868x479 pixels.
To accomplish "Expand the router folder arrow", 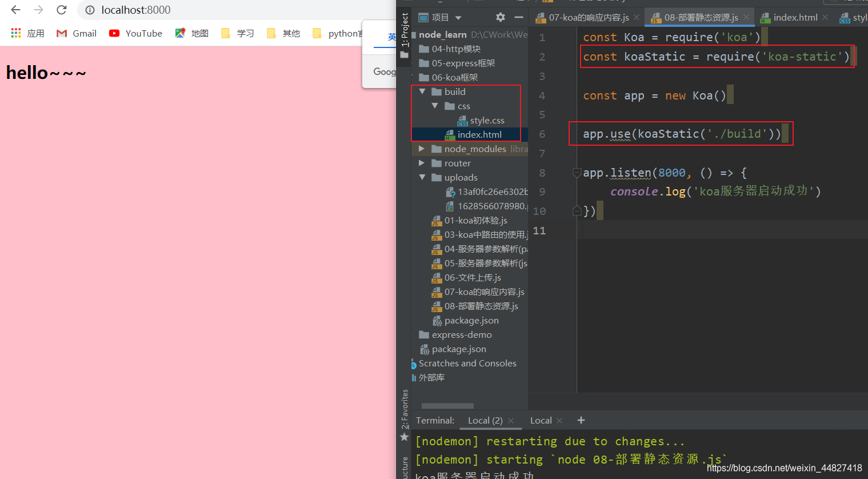I will [422, 163].
